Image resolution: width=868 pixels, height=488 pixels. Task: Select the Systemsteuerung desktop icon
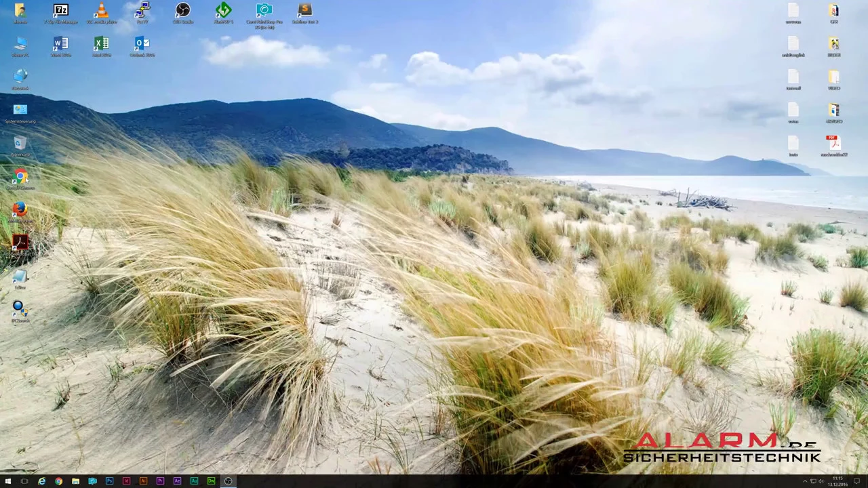pos(20,113)
